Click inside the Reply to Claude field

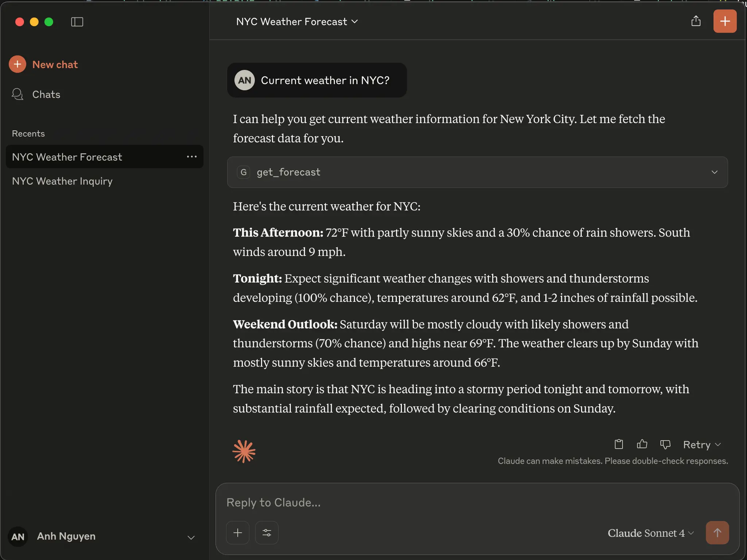point(401,502)
